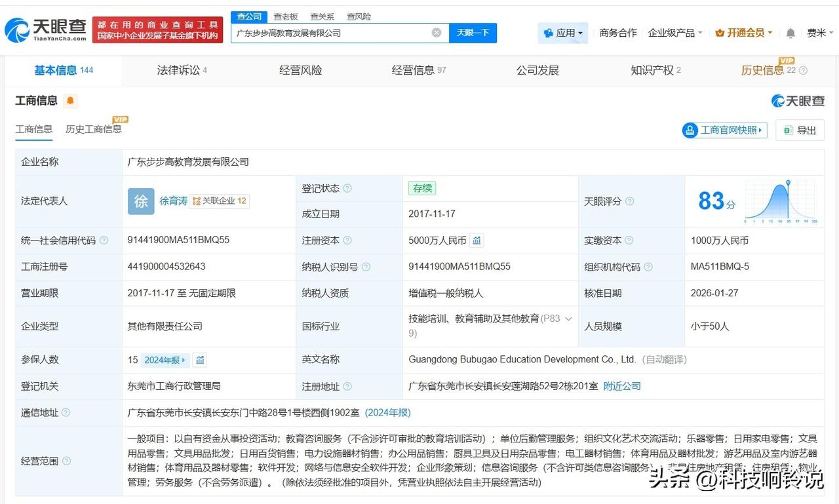Open the 知识产权 tab

point(656,70)
